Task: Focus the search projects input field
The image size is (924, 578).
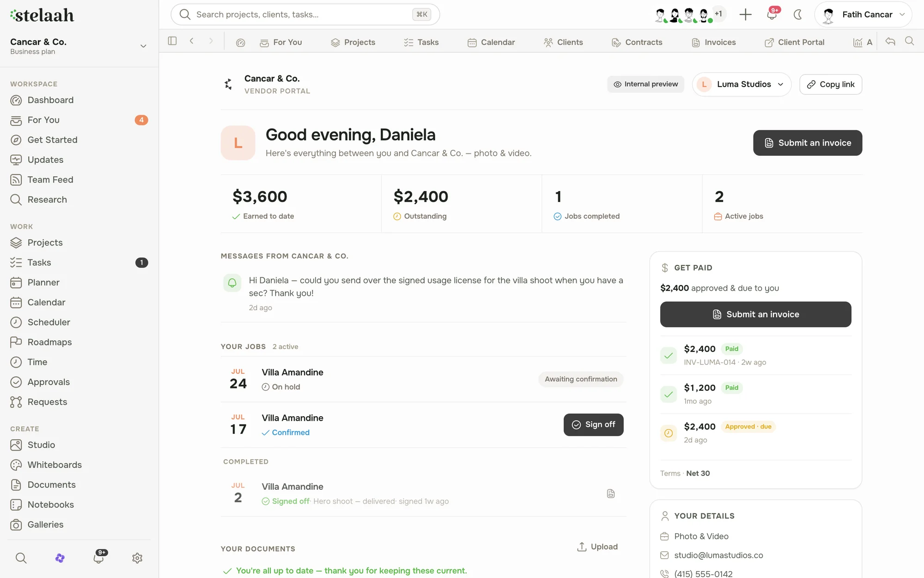Action: pyautogui.click(x=305, y=14)
